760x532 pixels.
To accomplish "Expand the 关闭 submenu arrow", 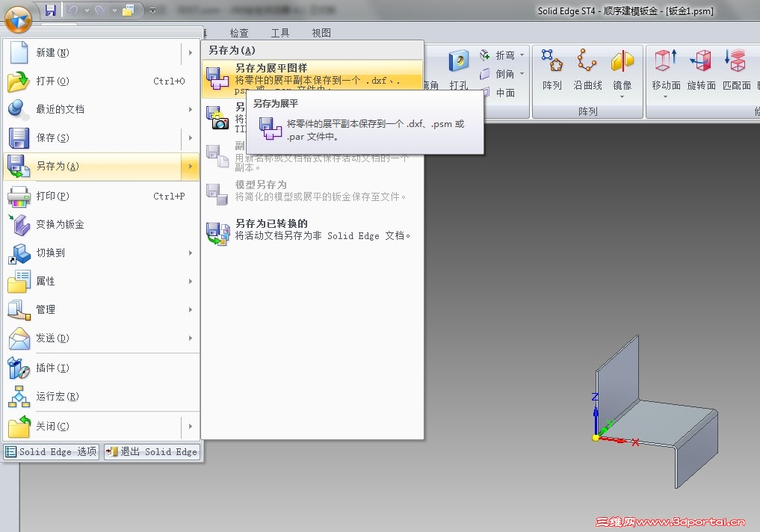I will coord(191,427).
